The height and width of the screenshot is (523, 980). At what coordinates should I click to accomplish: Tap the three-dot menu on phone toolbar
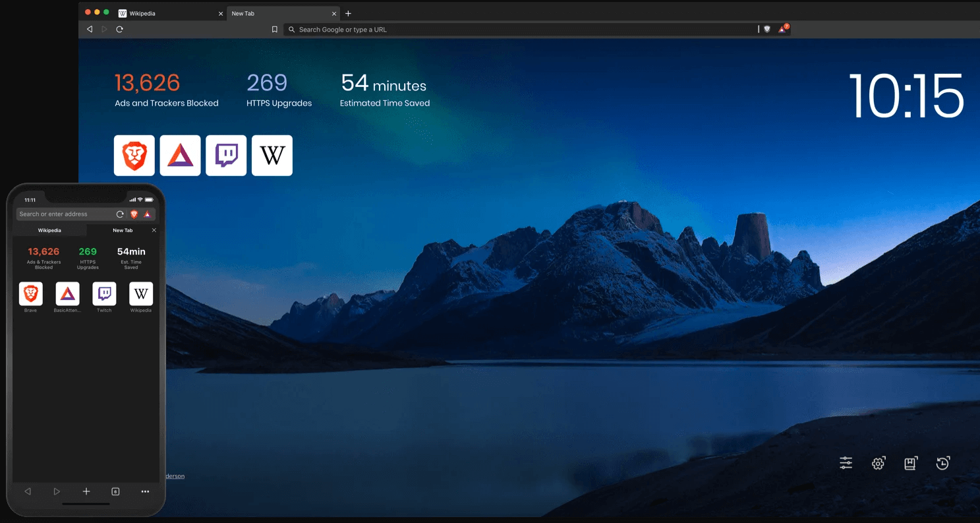pos(145,491)
